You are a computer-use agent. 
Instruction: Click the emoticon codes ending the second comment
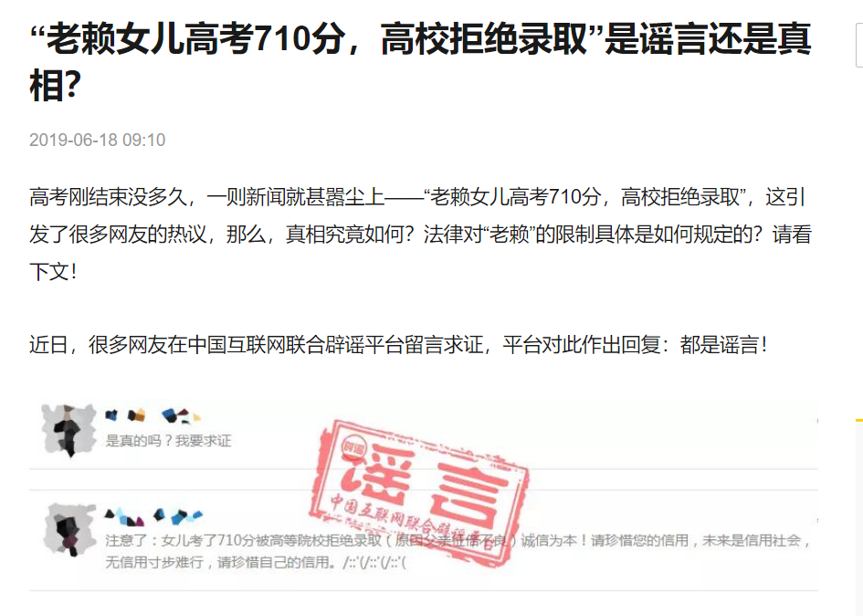[374, 563]
